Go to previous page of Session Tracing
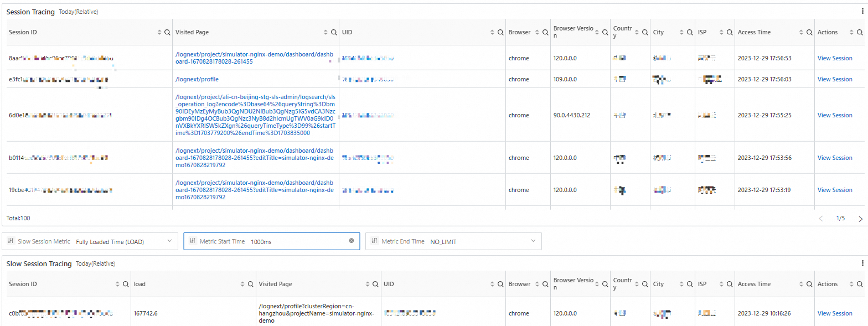Viewport: 868px width, 326px height. click(x=821, y=219)
